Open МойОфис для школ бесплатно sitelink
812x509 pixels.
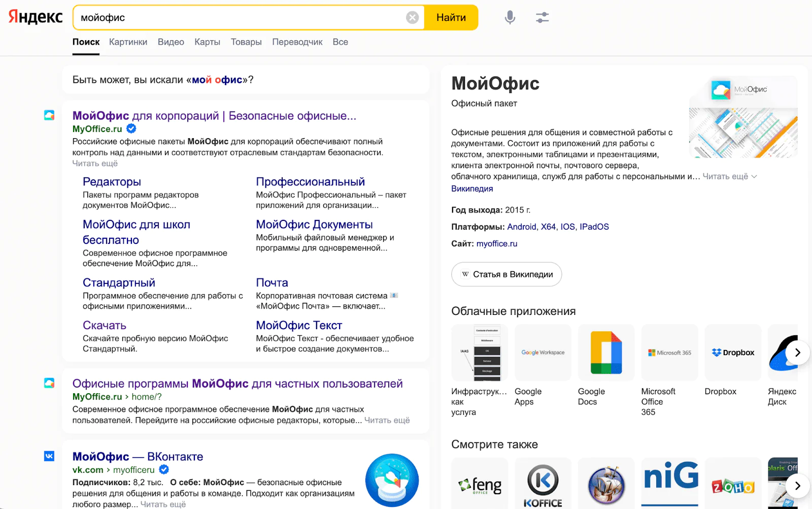coord(136,232)
